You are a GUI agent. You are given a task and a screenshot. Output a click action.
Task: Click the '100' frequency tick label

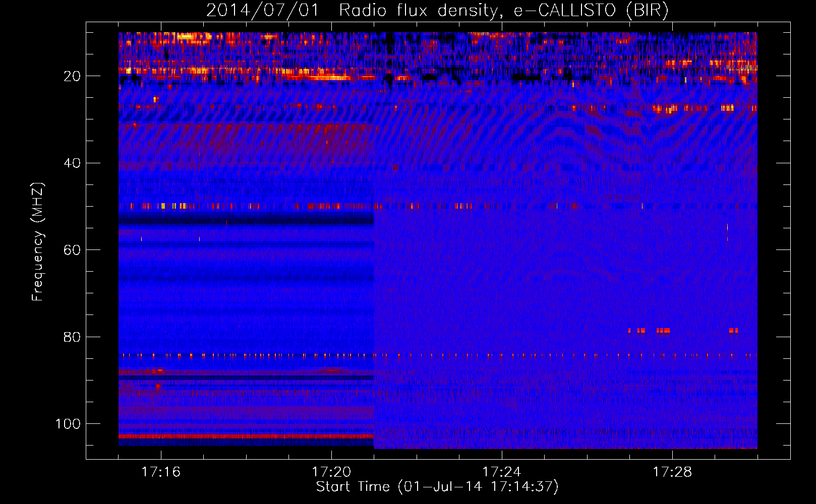tap(68, 424)
